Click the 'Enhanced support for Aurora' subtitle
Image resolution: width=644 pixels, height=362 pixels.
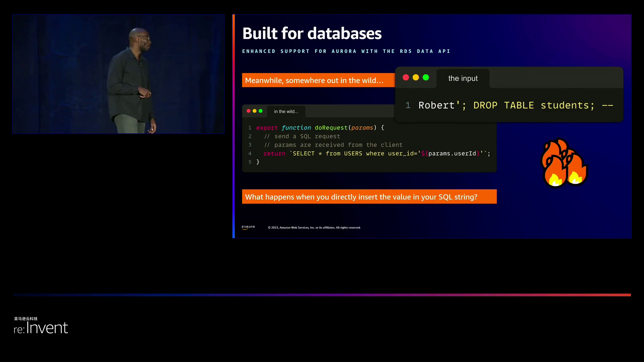pyautogui.click(x=346, y=51)
